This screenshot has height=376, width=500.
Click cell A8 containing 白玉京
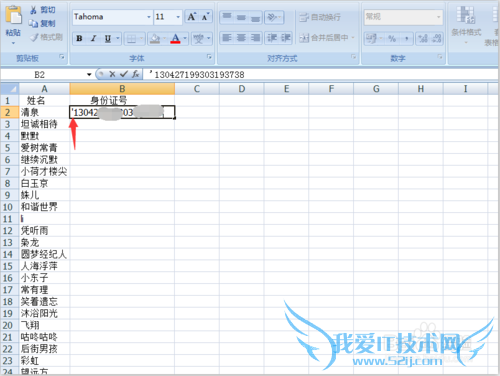click(44, 183)
